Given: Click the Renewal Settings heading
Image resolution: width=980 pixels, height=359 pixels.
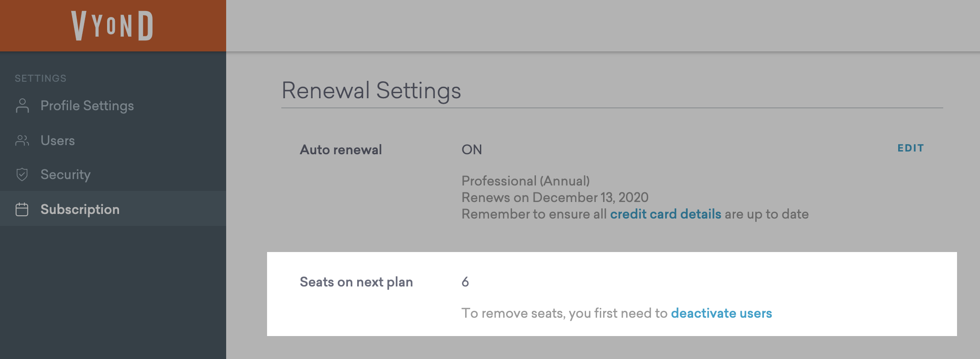Looking at the screenshot, I should tap(371, 90).
